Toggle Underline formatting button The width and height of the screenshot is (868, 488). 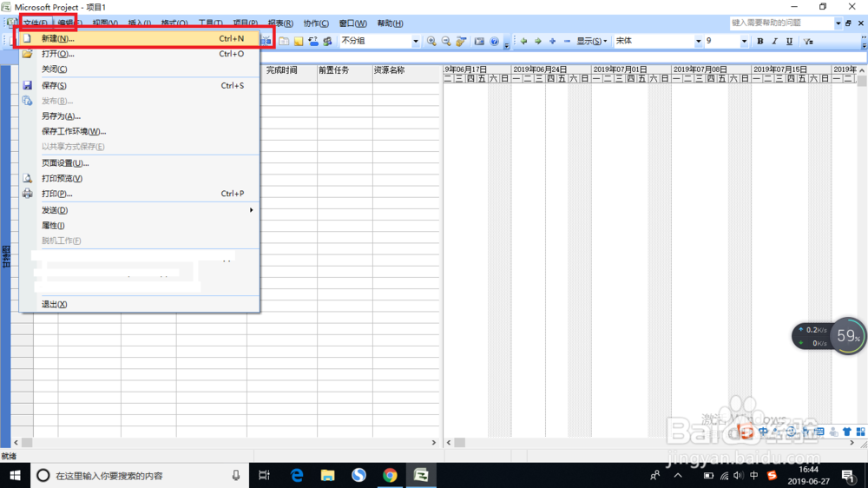tap(789, 41)
